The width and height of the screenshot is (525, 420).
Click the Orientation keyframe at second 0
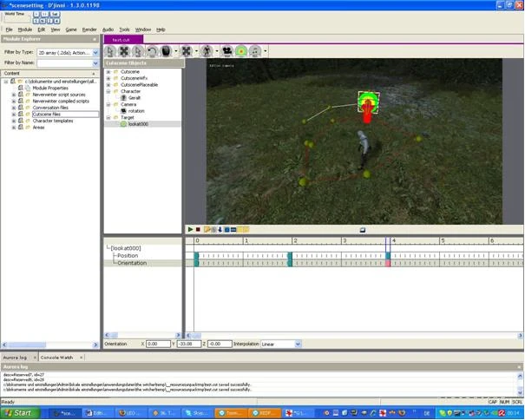196,263
